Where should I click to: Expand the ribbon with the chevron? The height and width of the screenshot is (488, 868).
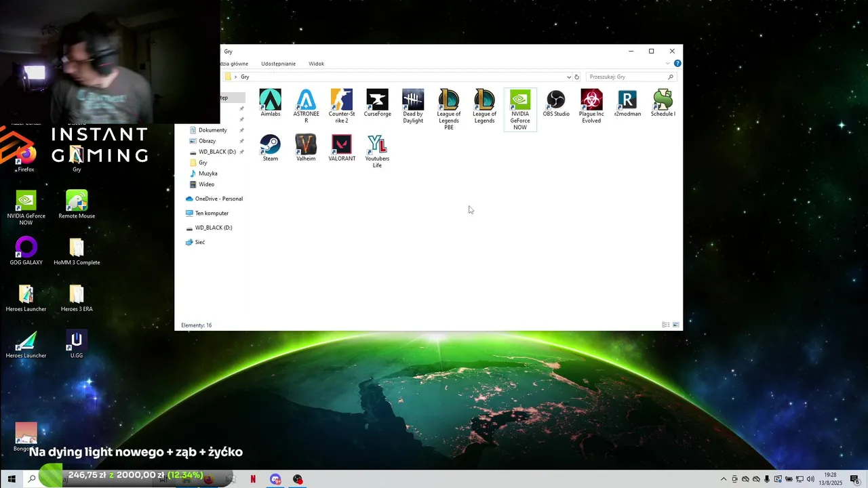pyautogui.click(x=667, y=64)
